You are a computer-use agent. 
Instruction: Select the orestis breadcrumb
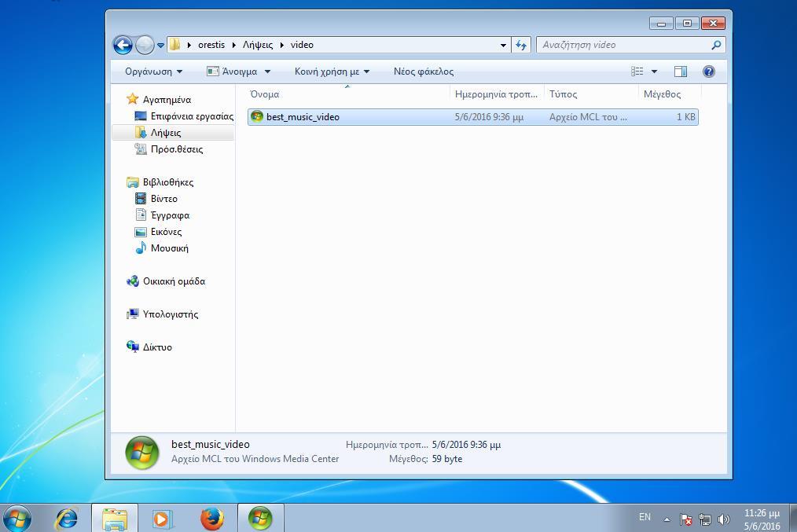[211, 45]
